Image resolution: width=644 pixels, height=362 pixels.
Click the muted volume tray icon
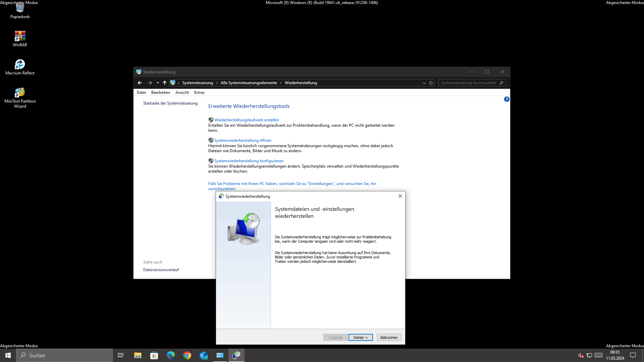pyautogui.click(x=581, y=355)
